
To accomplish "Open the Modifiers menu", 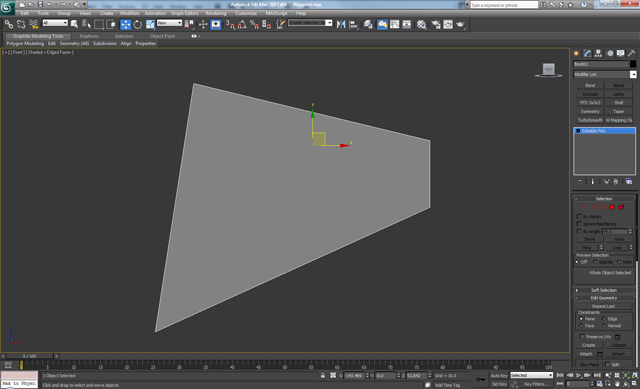I will (x=130, y=13).
